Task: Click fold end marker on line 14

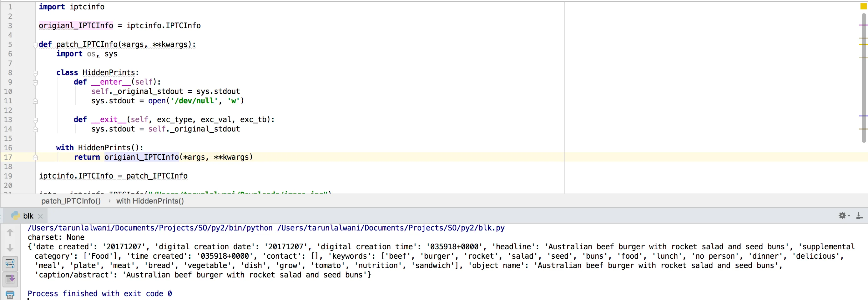Action: [x=35, y=129]
